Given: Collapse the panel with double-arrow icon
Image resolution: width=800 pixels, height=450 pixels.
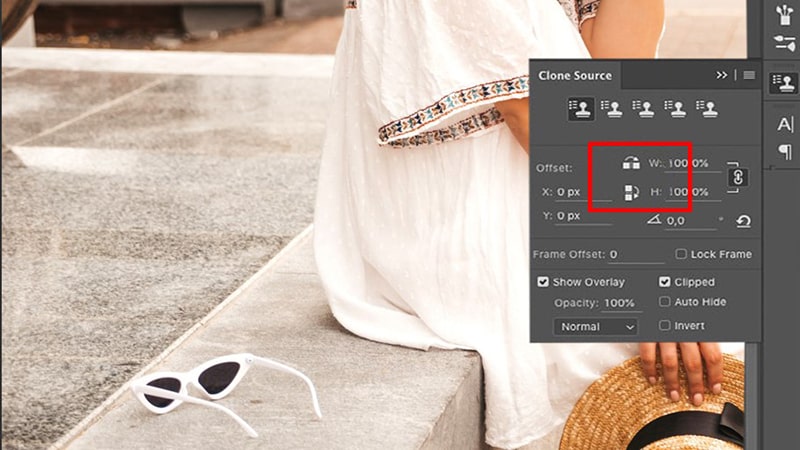Looking at the screenshot, I should coord(722,75).
